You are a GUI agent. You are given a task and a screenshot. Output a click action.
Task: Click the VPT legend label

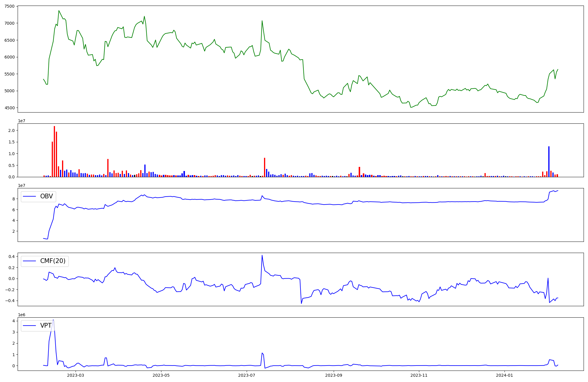[x=46, y=326]
